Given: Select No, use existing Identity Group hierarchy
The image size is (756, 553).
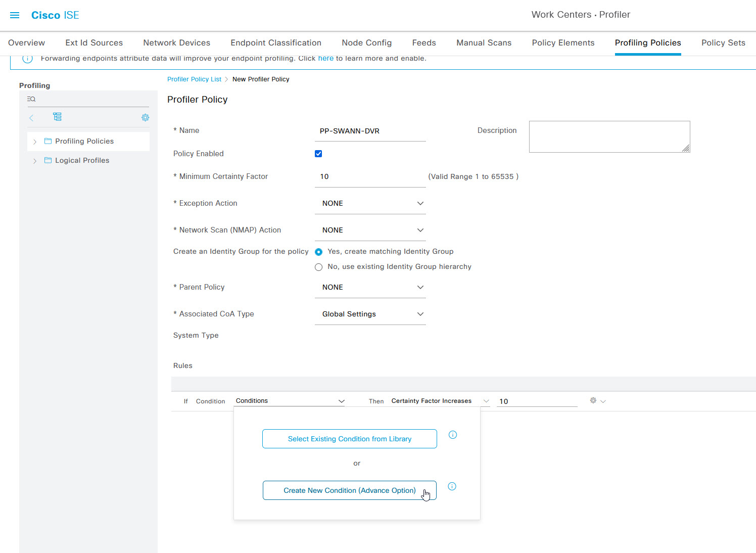Looking at the screenshot, I should [318, 267].
